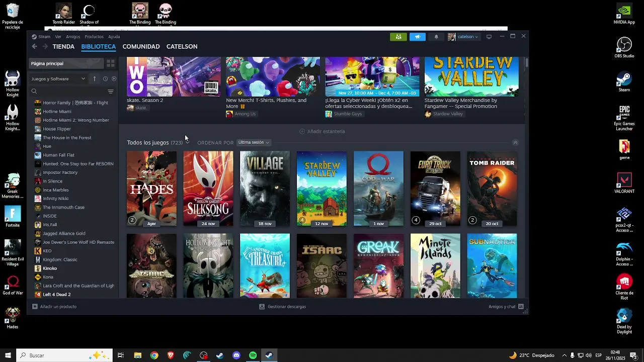The image size is (644, 362).
Task: Open the Resident Evil Village cover
Action: (265, 189)
